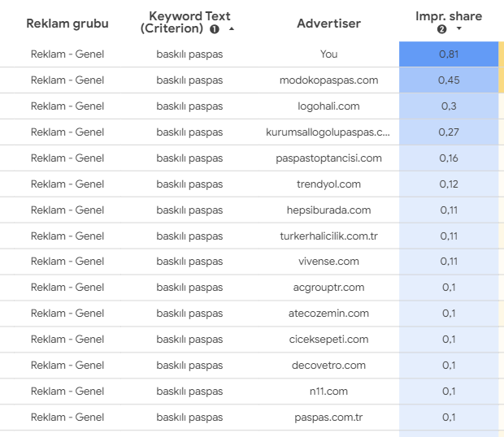Select 'baskılı paspas' in the logohali.com row

(x=189, y=106)
